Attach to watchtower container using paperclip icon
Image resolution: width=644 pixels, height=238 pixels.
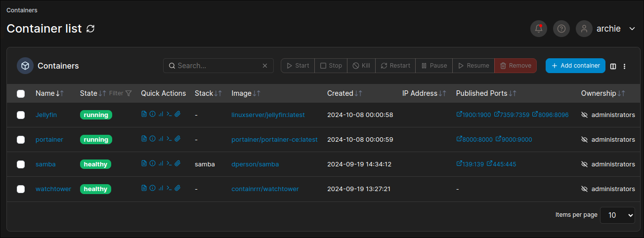(177, 188)
